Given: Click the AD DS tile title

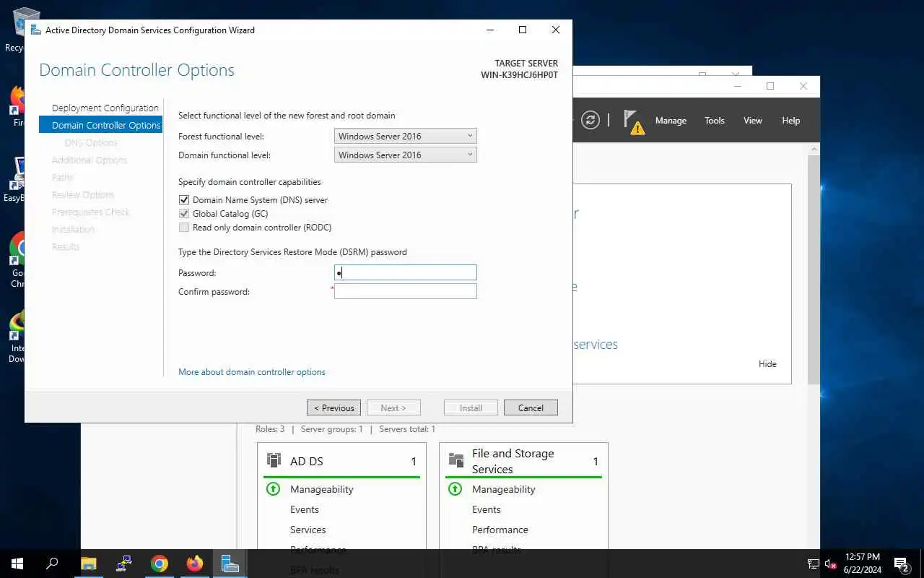Looking at the screenshot, I should pos(307,461).
